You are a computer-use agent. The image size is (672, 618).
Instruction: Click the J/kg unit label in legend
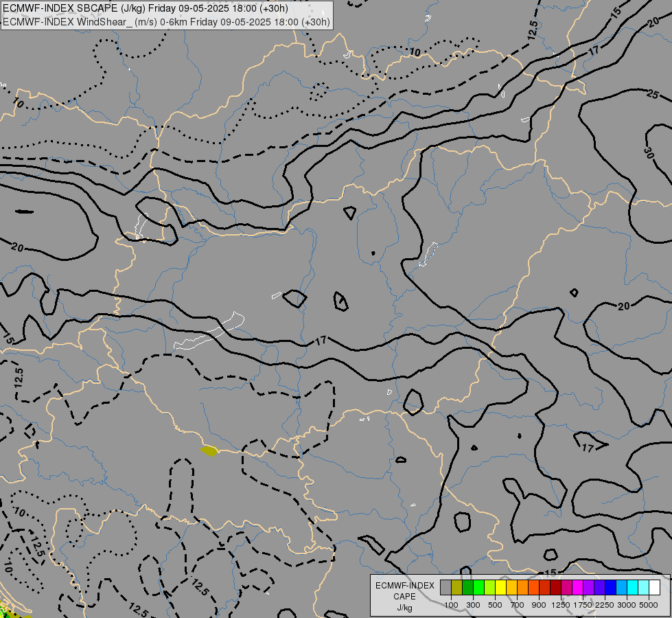point(404,608)
